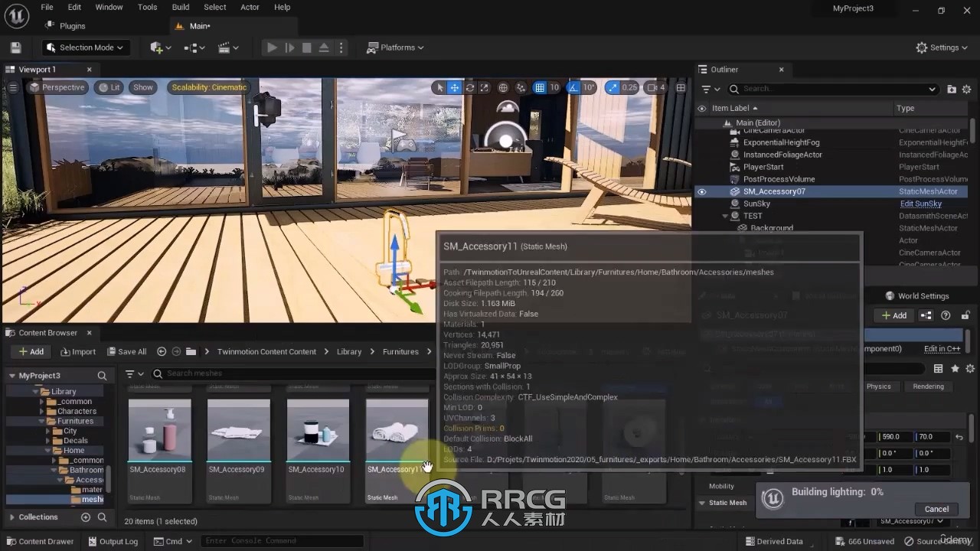The image size is (980, 551).
Task: Open the Cinematics clapperboard dropdown
Action: point(228,47)
